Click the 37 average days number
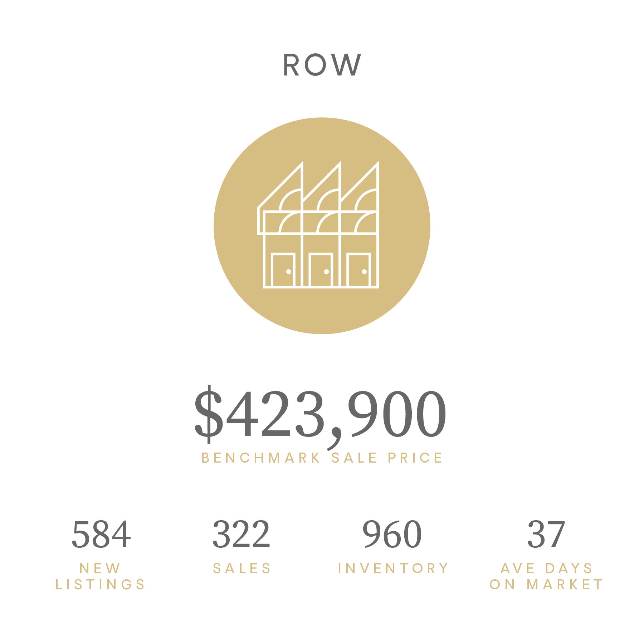 (x=546, y=535)
